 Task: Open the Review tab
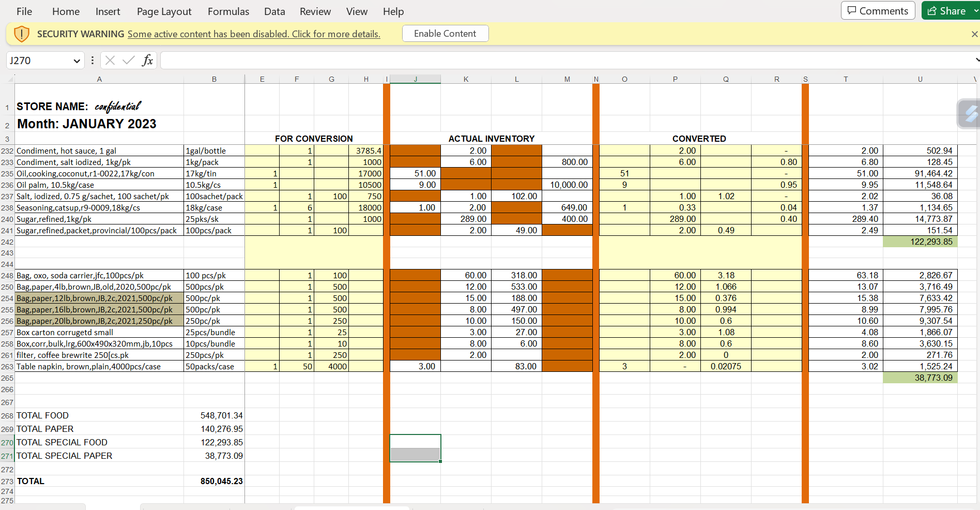pos(315,11)
